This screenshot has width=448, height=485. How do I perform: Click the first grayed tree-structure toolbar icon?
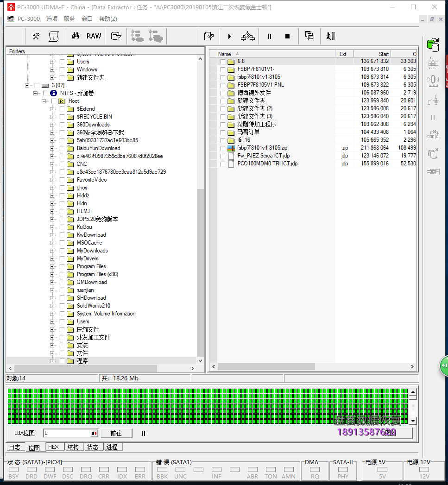click(x=137, y=36)
